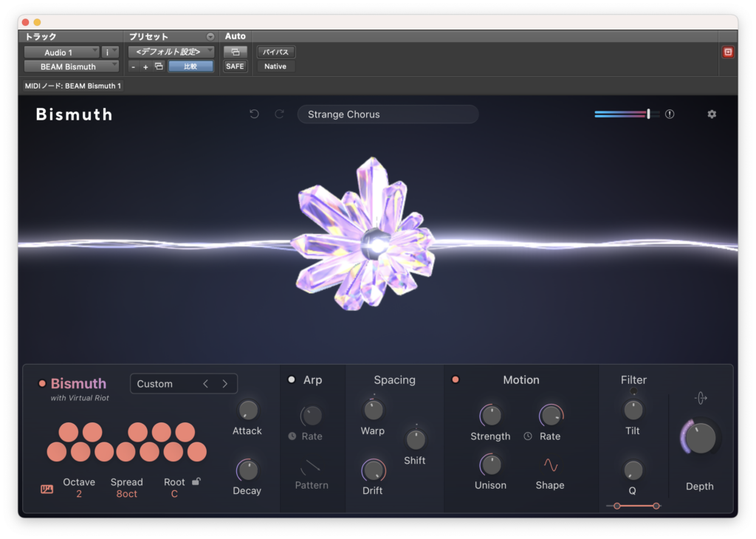
Task: Click the Drift knob
Action: [373, 470]
